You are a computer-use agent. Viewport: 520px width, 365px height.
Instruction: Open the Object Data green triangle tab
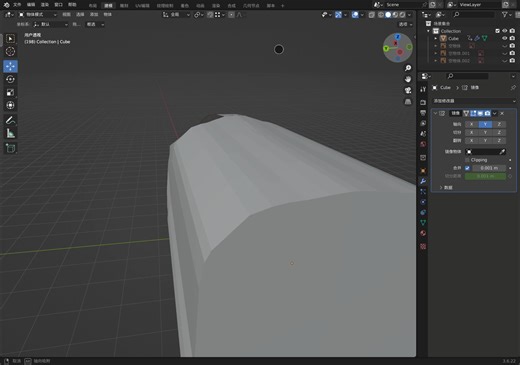pos(423,222)
